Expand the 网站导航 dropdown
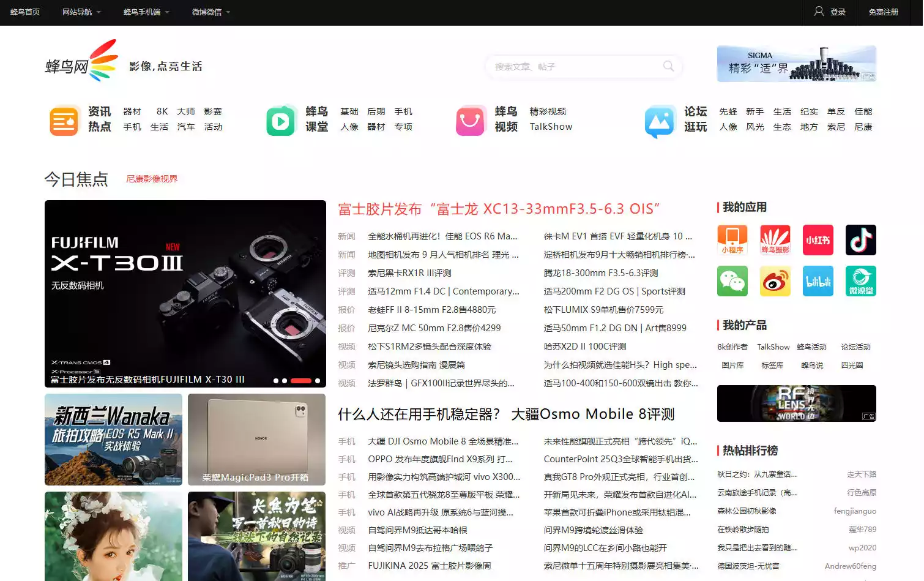Viewport: 924px width, 581px height. point(81,12)
